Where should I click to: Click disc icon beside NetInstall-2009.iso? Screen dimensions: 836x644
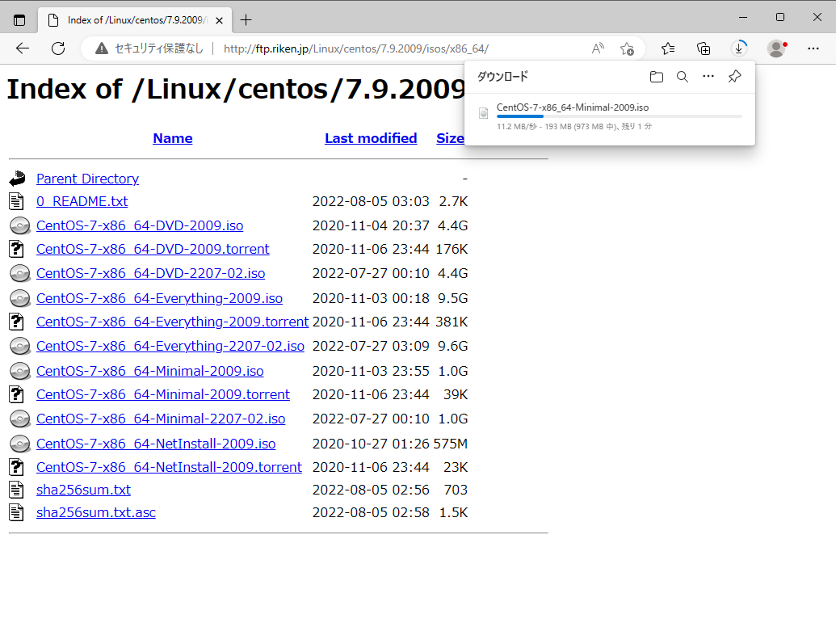pyautogui.click(x=19, y=444)
